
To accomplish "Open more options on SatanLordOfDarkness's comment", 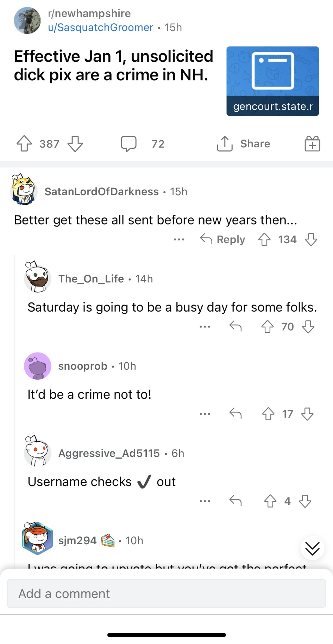I will click(179, 240).
